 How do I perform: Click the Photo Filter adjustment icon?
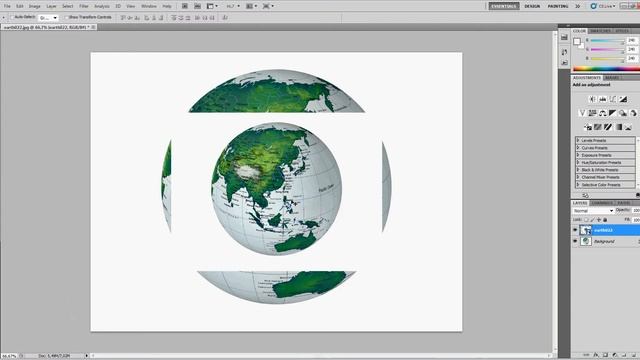point(623,113)
